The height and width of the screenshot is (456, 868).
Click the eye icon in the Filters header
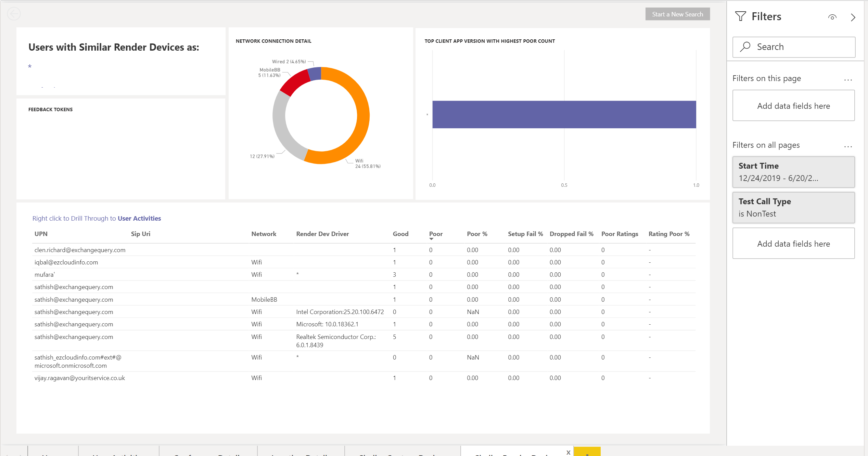point(833,17)
